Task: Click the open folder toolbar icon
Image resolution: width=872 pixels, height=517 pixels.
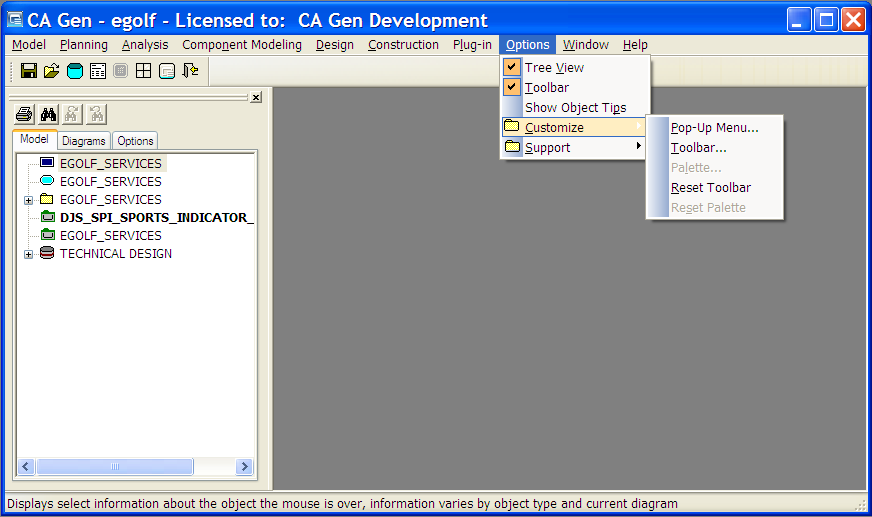Action: pos(52,71)
